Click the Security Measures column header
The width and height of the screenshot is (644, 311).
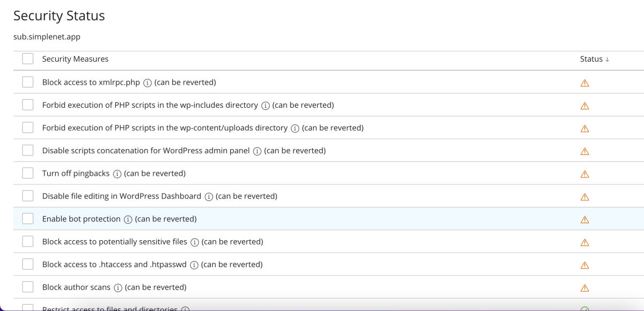75,59
